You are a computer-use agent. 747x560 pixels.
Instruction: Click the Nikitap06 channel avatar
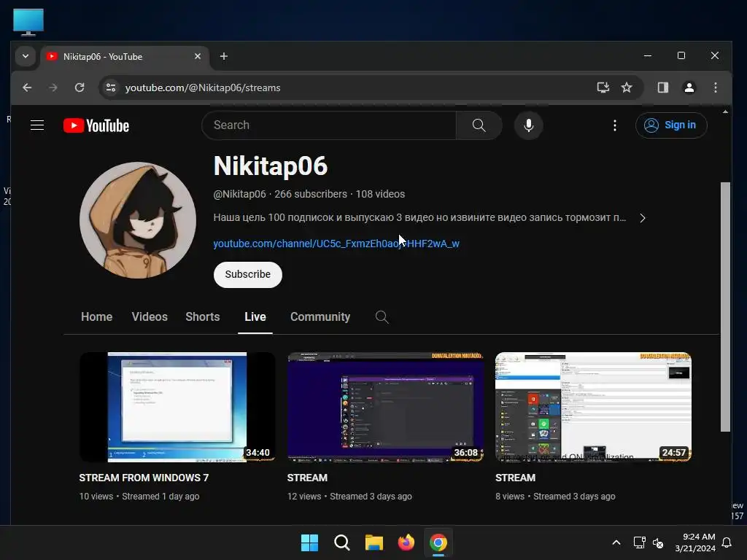pos(138,220)
